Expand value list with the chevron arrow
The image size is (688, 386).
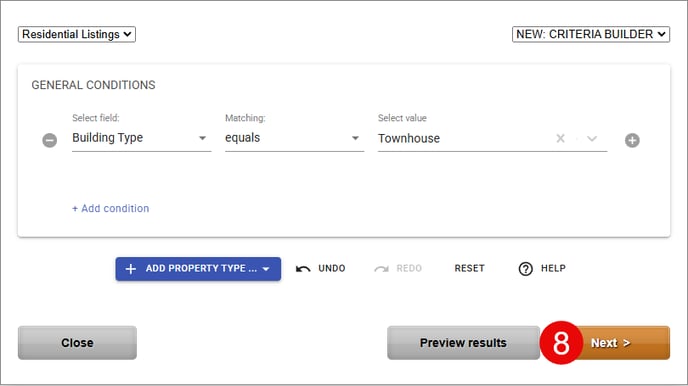[x=592, y=139]
